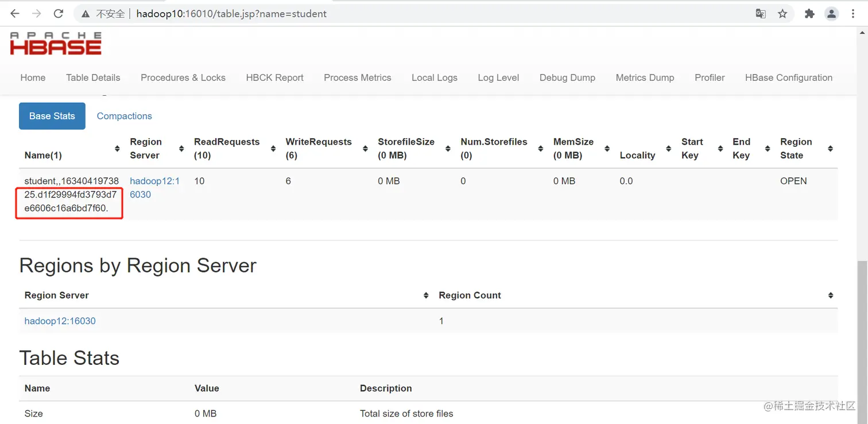Click the not-secure warning icon

coord(86,14)
